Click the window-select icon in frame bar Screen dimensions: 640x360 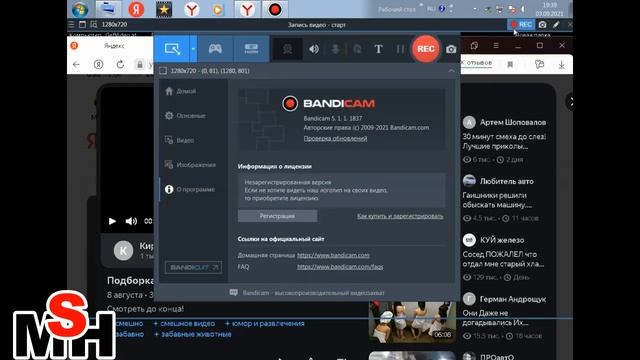tap(82, 24)
